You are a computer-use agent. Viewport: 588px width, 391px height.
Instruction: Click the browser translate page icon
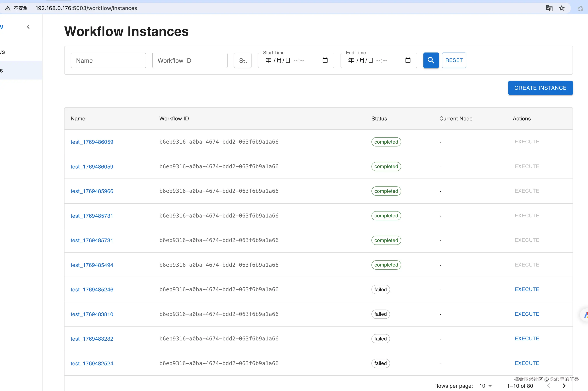point(549,8)
